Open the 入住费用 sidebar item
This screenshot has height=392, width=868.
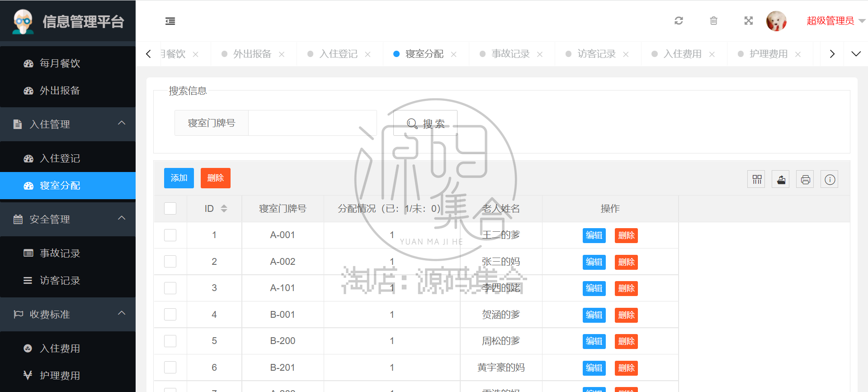click(x=68, y=349)
